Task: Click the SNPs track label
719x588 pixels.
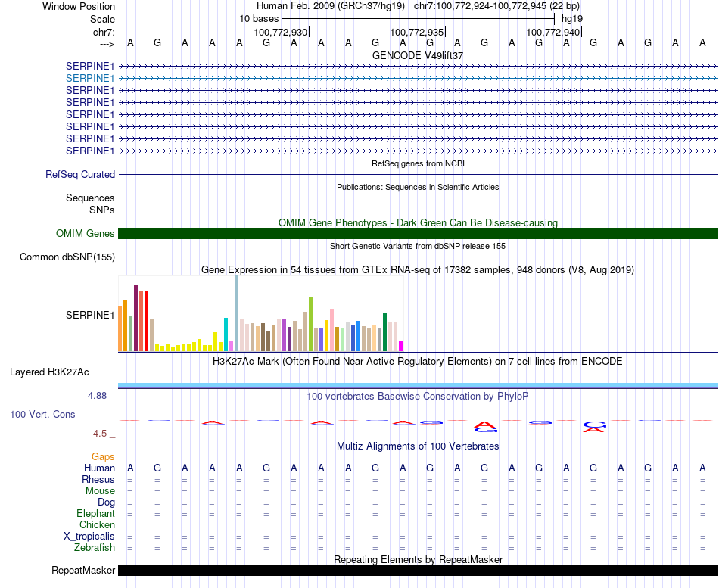Action: 102,210
